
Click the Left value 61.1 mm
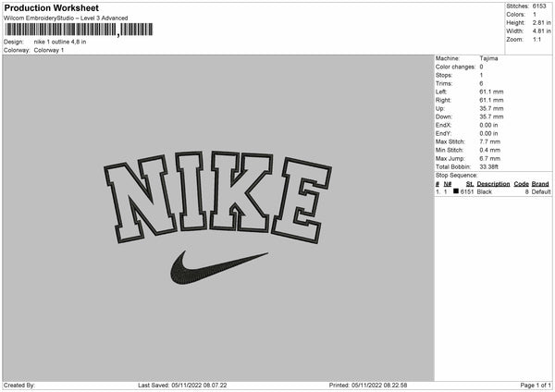[491, 92]
